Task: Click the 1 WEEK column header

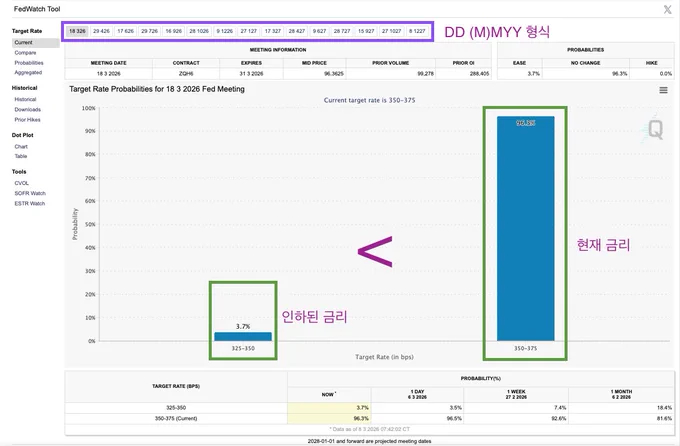Action: 516,394
